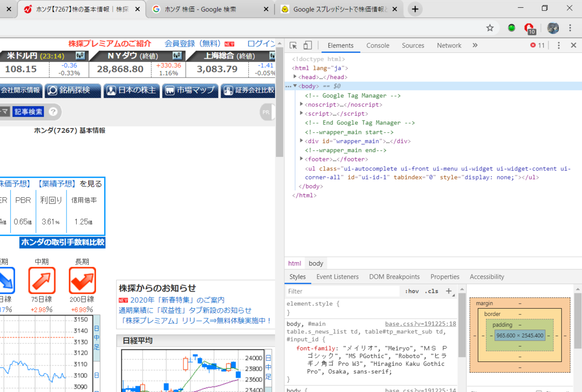Open 2020年「新春特集」のご案内 link
Screen dimensions: 582x392
177,300
